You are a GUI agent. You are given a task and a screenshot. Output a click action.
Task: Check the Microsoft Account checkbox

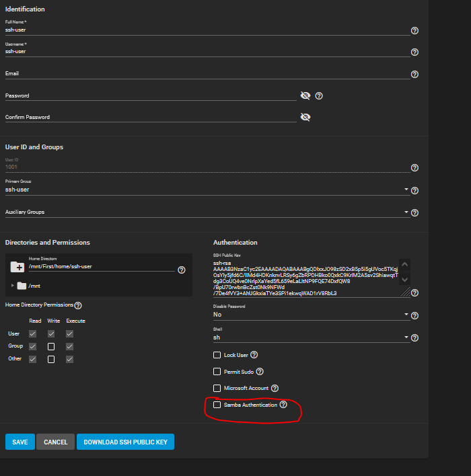click(217, 389)
